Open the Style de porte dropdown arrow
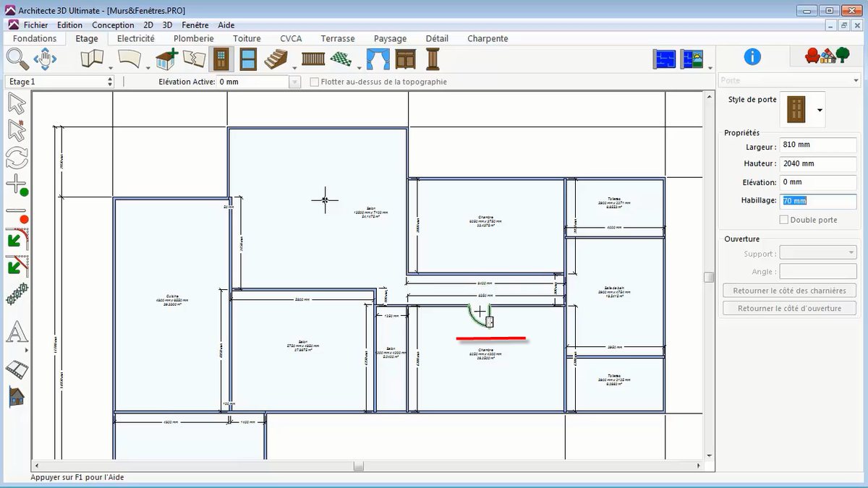868x488 pixels. pos(820,110)
